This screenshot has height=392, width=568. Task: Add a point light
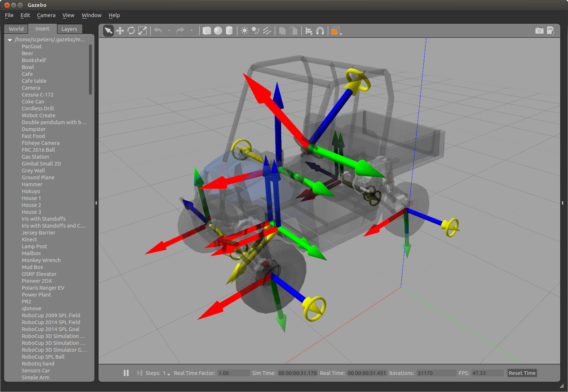point(245,31)
